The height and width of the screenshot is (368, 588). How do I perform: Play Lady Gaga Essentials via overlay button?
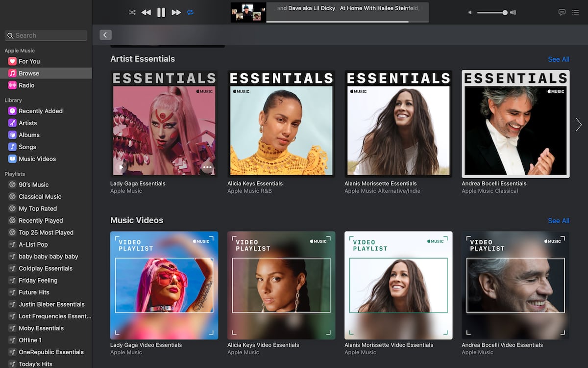coord(121,167)
